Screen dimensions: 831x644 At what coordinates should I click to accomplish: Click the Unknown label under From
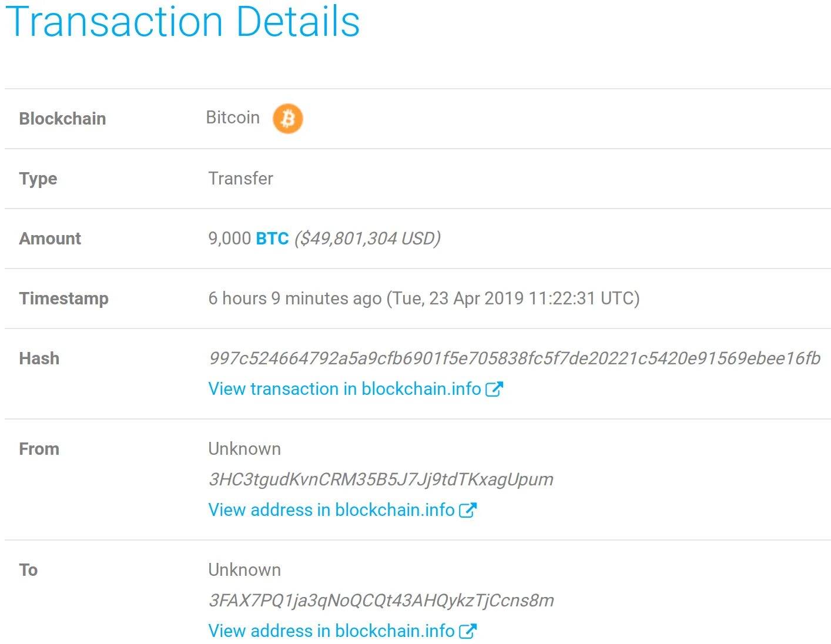[x=244, y=449]
